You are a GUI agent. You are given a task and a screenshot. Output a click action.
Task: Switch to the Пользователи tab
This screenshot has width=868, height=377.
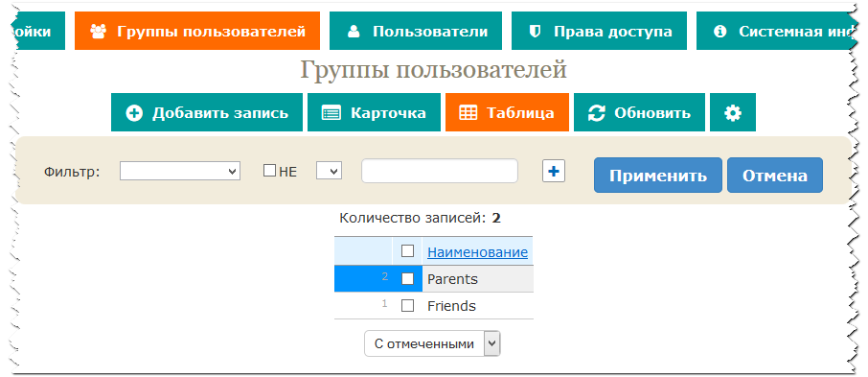coord(416,31)
